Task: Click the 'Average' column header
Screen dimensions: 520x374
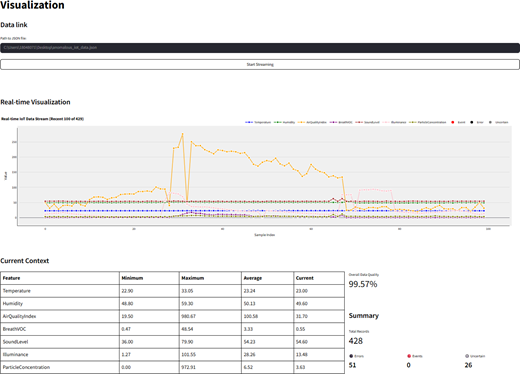Action: 253,278
